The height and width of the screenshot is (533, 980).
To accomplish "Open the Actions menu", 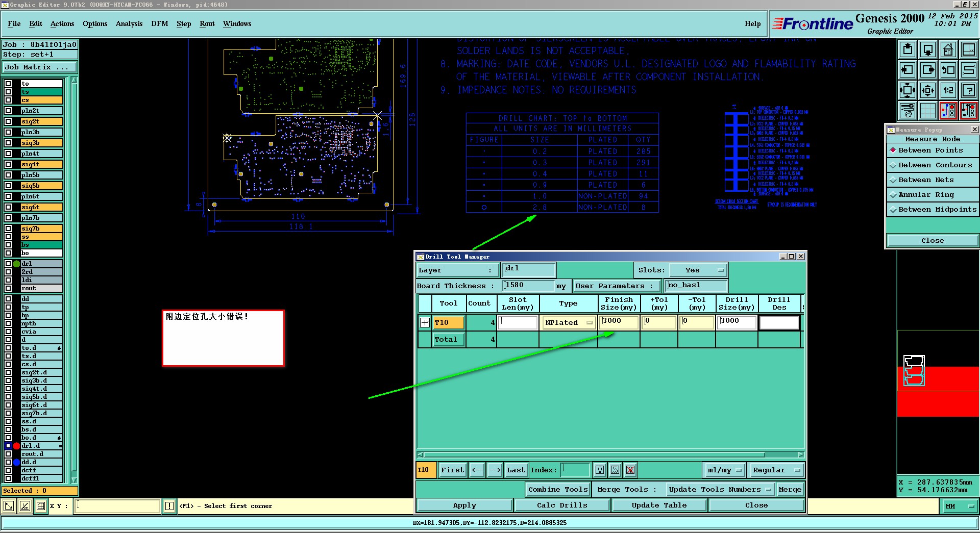I will (62, 24).
